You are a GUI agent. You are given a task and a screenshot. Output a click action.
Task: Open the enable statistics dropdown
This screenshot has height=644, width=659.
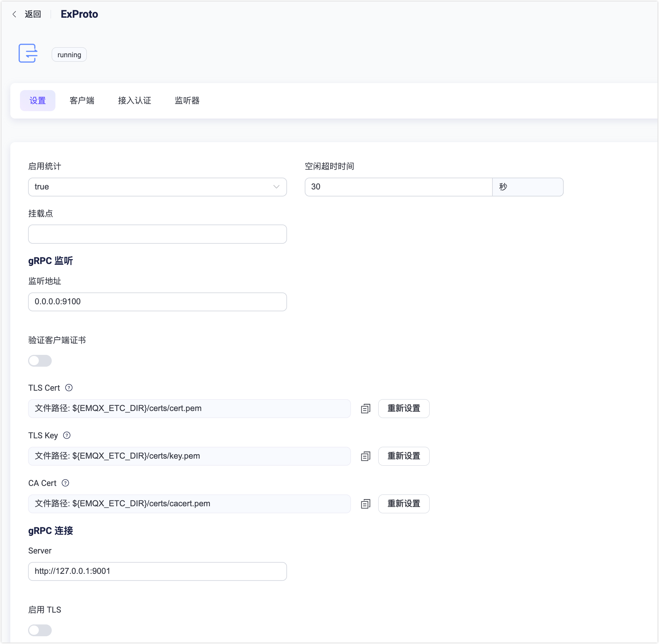[157, 187]
